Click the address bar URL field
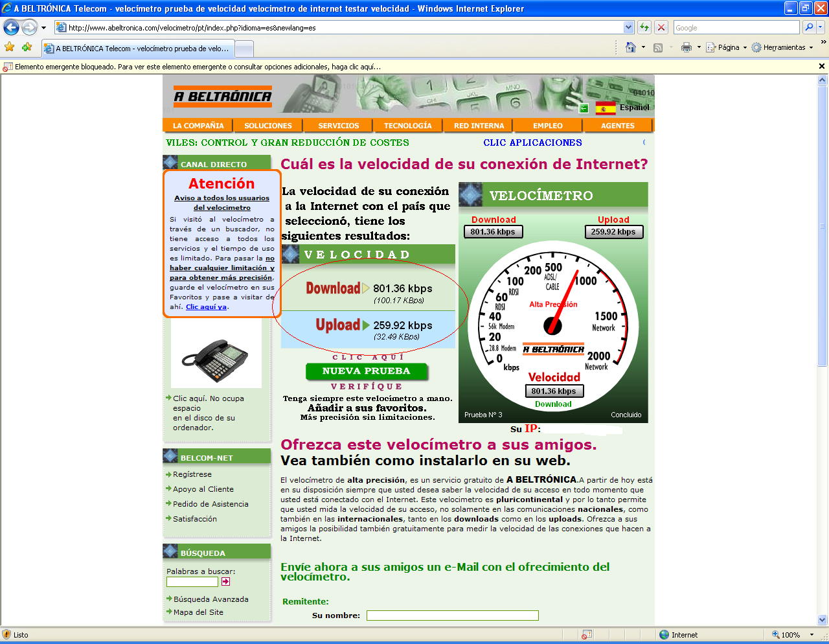The height and width of the screenshot is (644, 829). click(339, 27)
